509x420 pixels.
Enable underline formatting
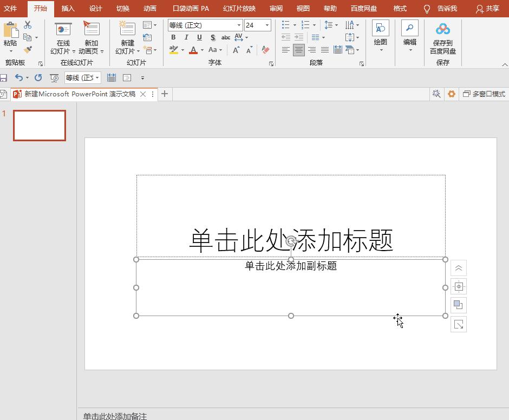[x=199, y=37]
